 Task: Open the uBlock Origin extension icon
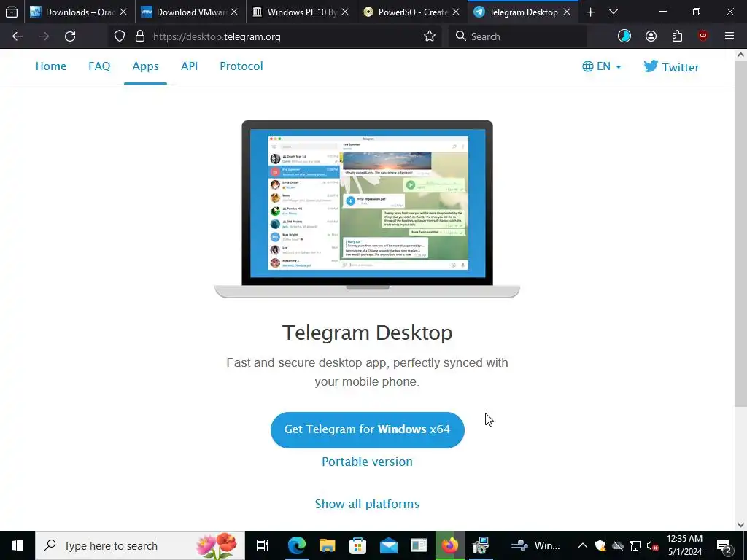click(703, 36)
